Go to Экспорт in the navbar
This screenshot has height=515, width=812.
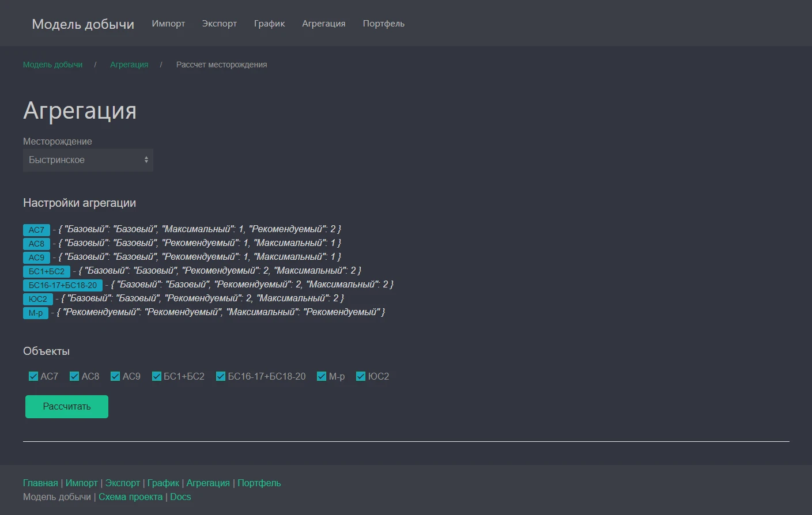coord(219,24)
